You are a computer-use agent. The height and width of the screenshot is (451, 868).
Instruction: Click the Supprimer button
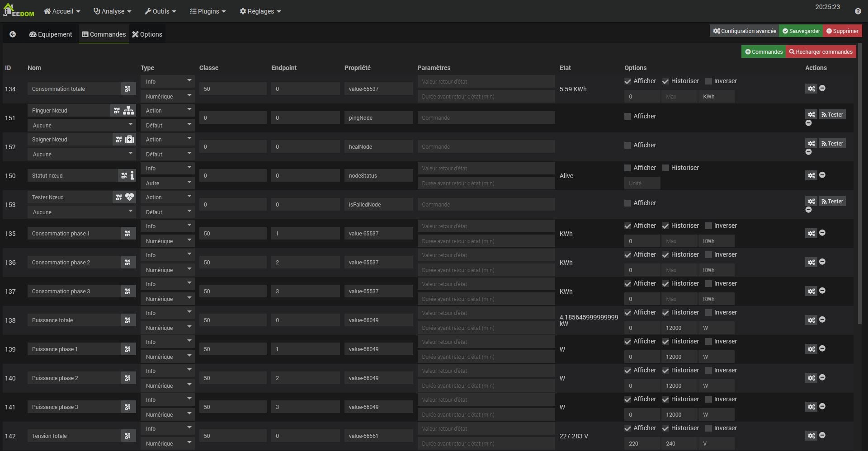coord(842,31)
